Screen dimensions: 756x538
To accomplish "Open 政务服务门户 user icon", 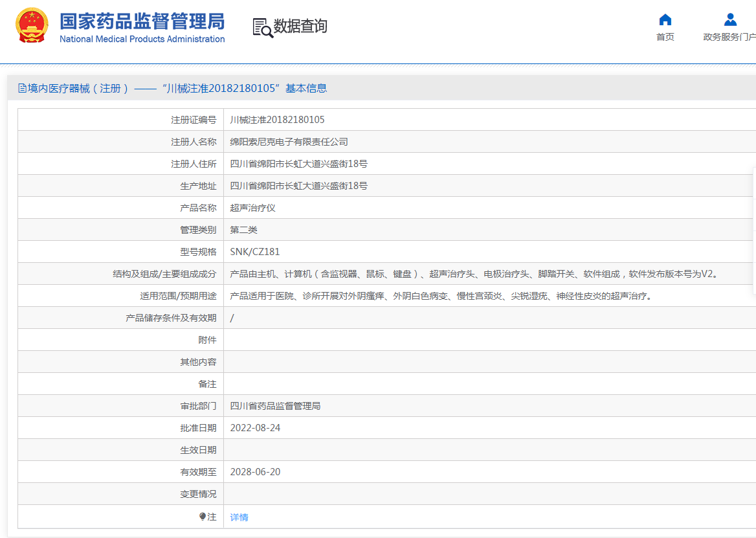I will click(731, 20).
